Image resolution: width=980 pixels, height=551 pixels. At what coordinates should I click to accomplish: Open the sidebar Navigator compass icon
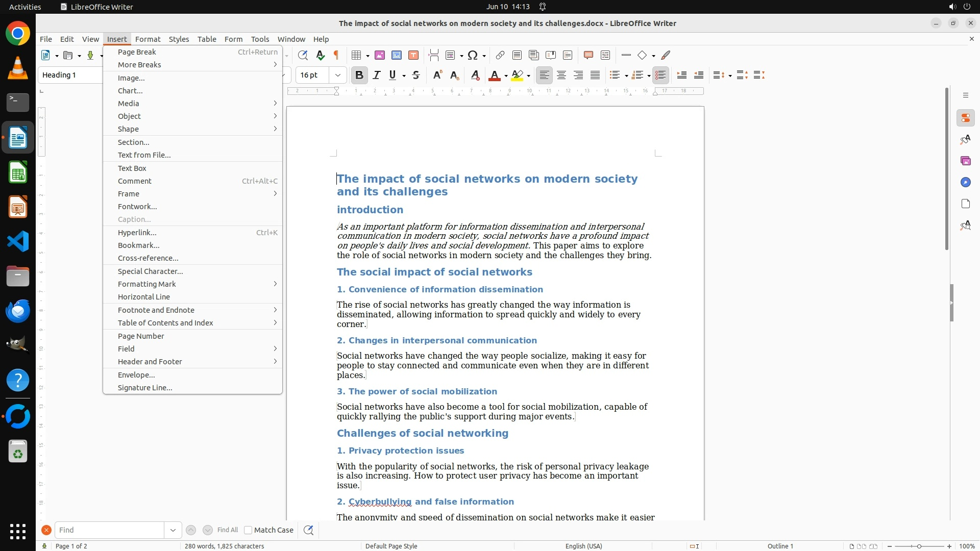pyautogui.click(x=965, y=182)
